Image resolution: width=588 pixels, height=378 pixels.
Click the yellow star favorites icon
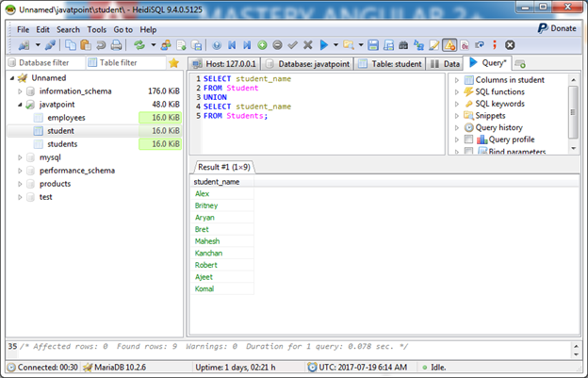174,63
